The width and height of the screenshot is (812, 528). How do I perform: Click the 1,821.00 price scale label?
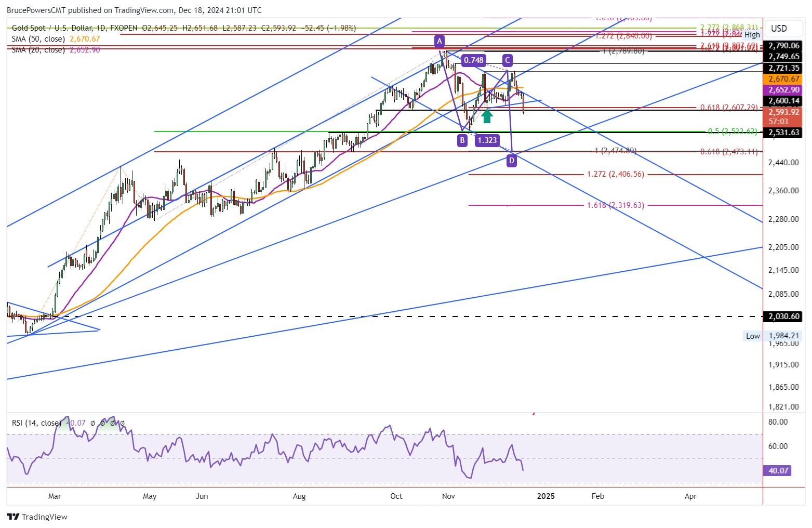pos(783,407)
